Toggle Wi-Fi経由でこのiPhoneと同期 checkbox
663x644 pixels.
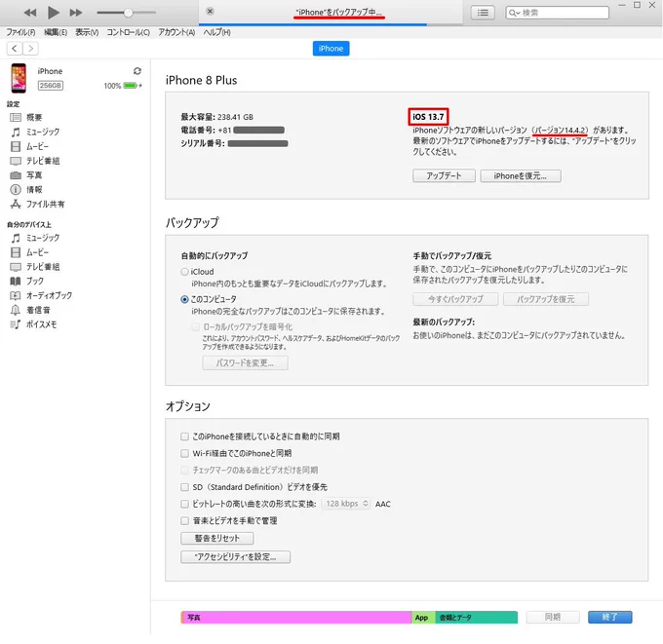(x=184, y=453)
